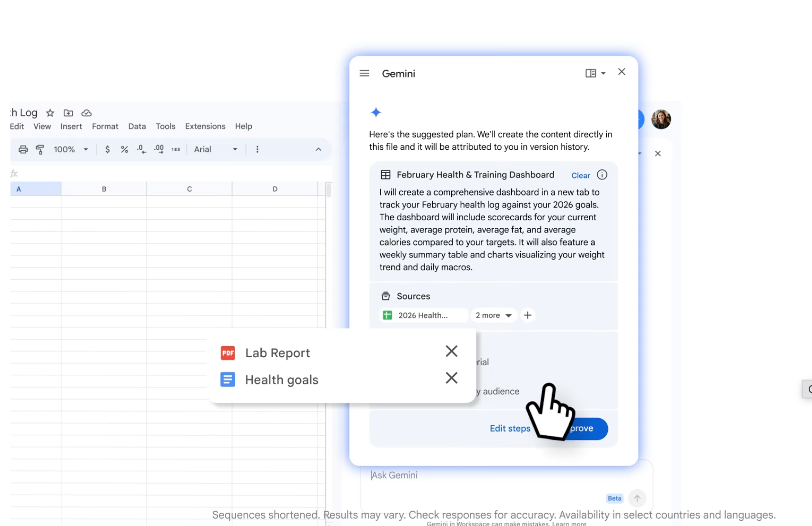Open the Data menu

click(137, 126)
